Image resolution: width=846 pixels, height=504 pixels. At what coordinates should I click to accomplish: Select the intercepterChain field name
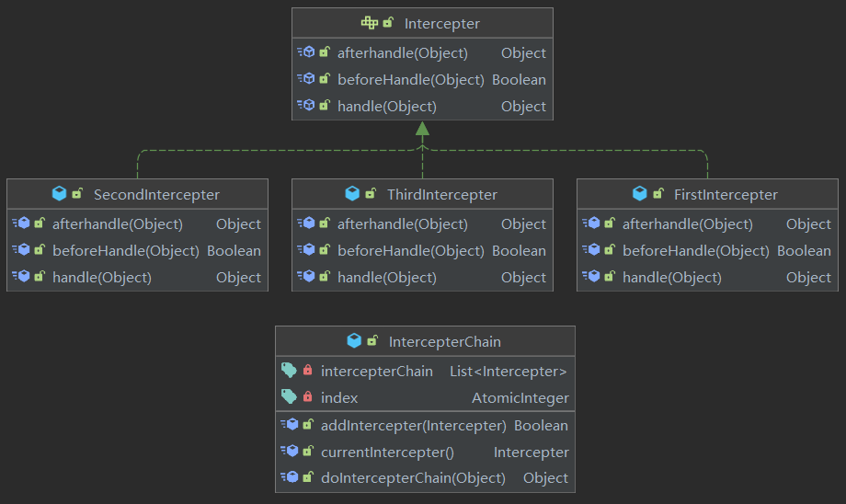click(x=377, y=372)
